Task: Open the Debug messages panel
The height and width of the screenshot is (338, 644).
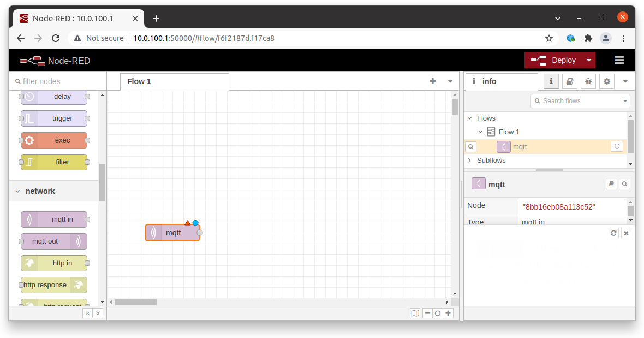Action: [x=588, y=81]
